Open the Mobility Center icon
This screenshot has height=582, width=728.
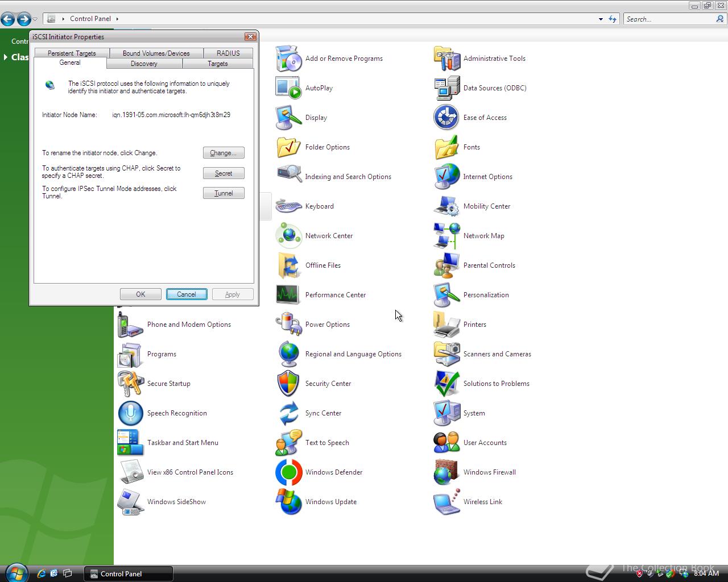[x=446, y=206]
